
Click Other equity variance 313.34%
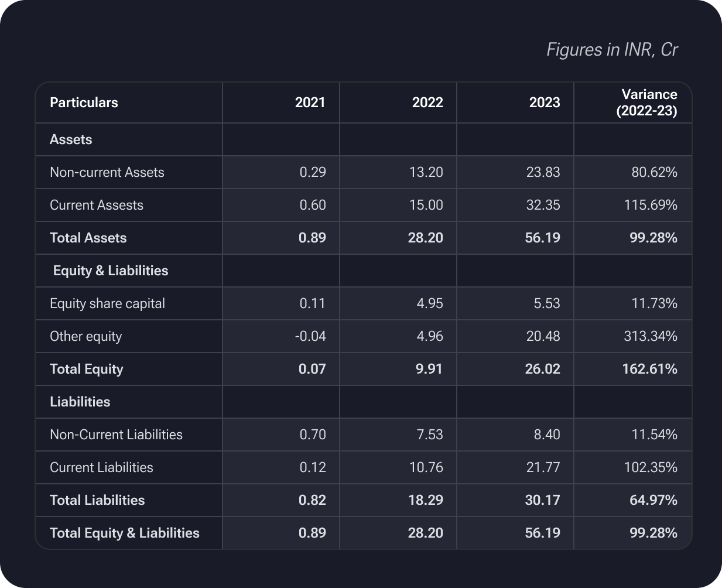coord(650,336)
